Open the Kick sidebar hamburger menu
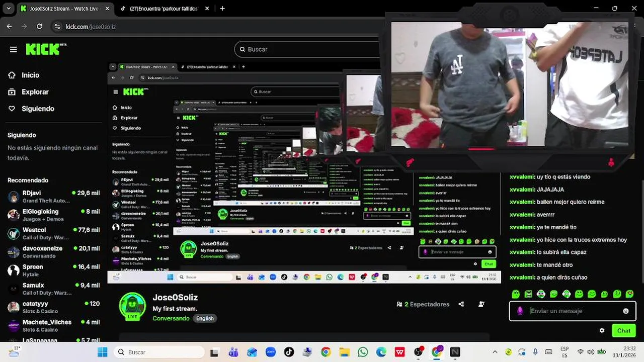Screen dimensions: 644x362 coord(14,49)
